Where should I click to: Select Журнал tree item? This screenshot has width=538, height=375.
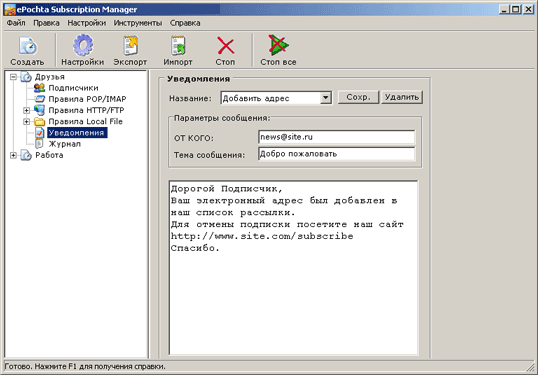[x=65, y=144]
